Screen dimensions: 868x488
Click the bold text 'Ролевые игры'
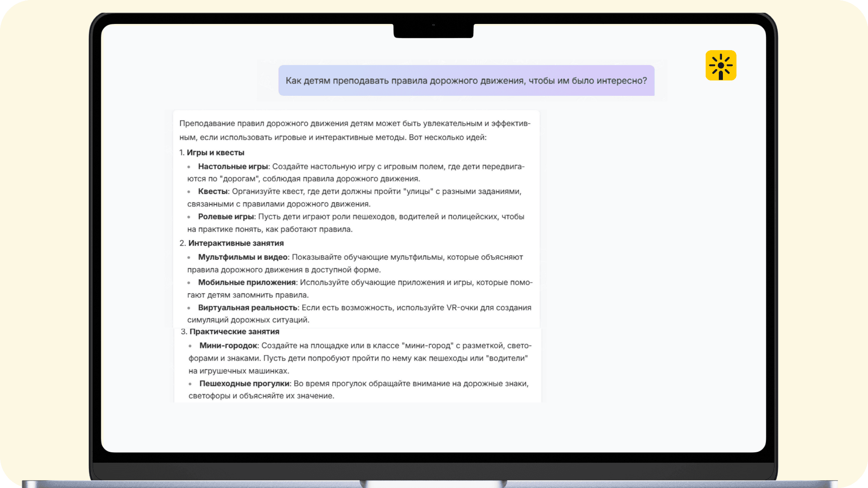coord(226,217)
